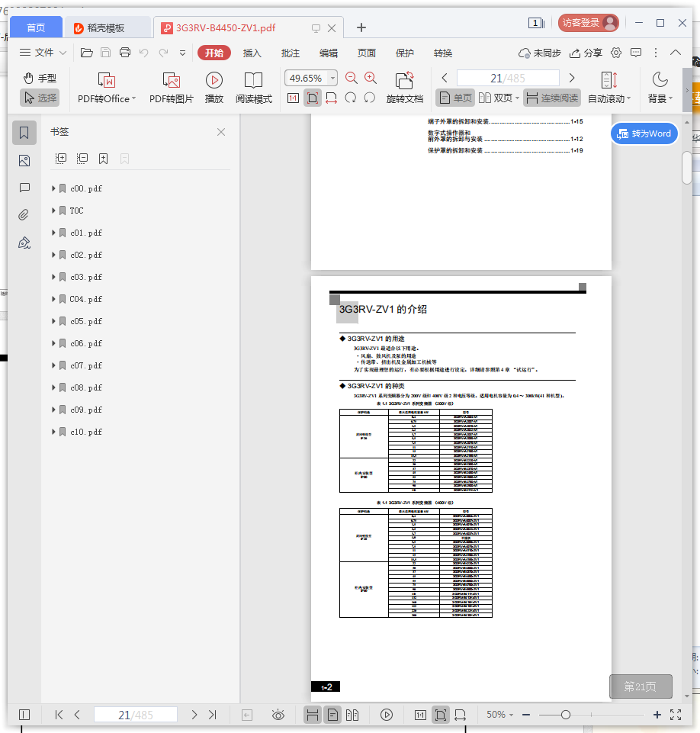Click the 旋转文档 rotate document icon
The height and width of the screenshot is (733, 700).
pos(405,80)
